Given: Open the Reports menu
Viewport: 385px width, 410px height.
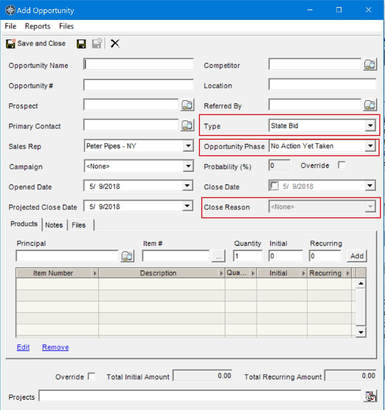Looking at the screenshot, I should coord(37,26).
